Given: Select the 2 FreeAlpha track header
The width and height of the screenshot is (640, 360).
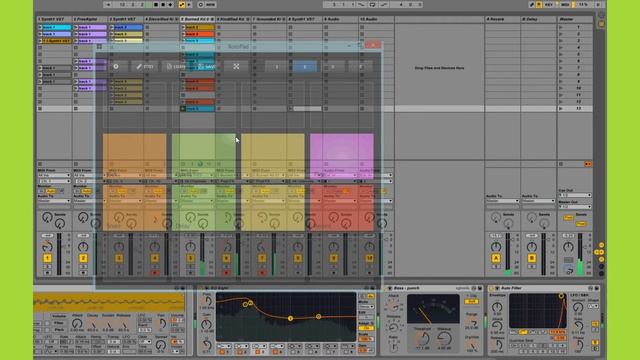Looking at the screenshot, I should click(x=90, y=19).
